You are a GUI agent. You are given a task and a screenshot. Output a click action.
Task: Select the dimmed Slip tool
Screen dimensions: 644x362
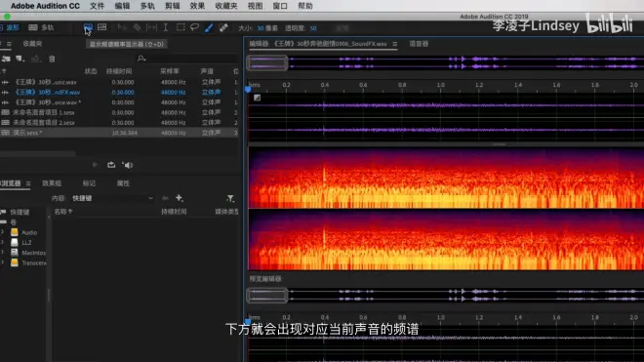pos(151,27)
